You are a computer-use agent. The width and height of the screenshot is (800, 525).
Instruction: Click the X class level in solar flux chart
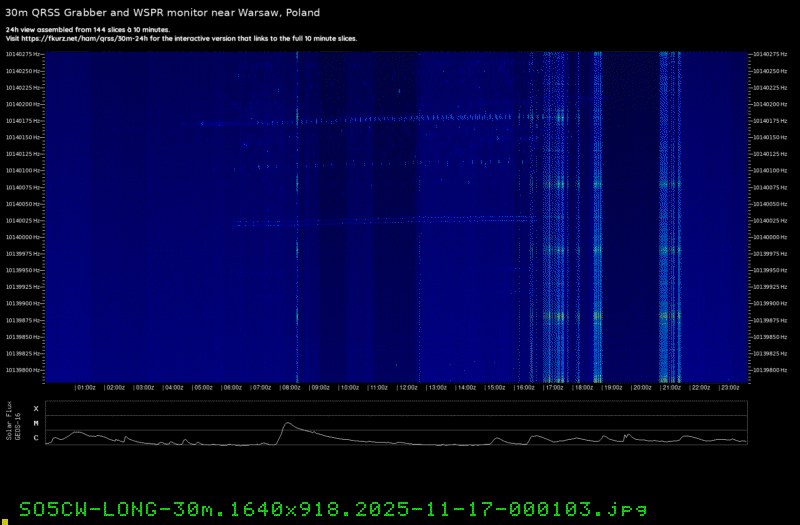click(x=36, y=409)
